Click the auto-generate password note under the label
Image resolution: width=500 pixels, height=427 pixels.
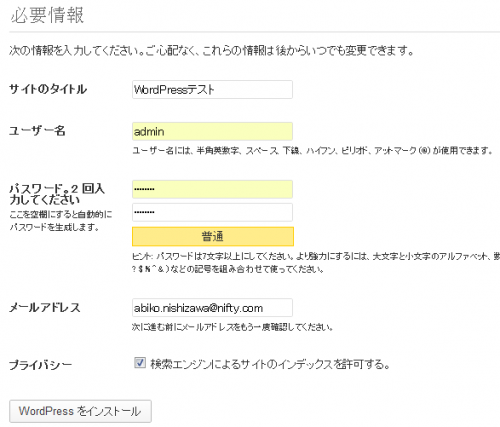click(x=61, y=221)
